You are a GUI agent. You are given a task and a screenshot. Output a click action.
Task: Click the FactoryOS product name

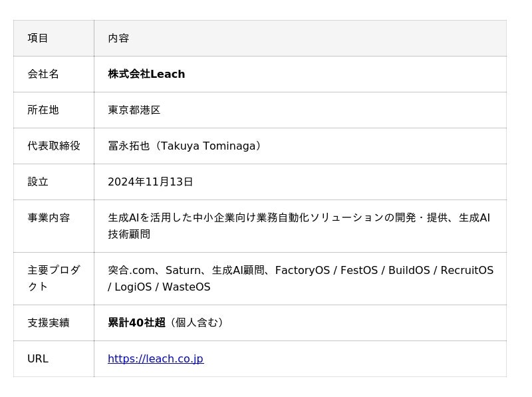pyautogui.click(x=302, y=271)
